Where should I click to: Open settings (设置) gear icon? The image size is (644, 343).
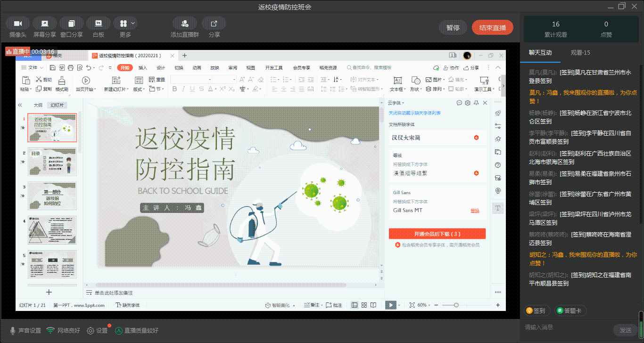(91, 331)
